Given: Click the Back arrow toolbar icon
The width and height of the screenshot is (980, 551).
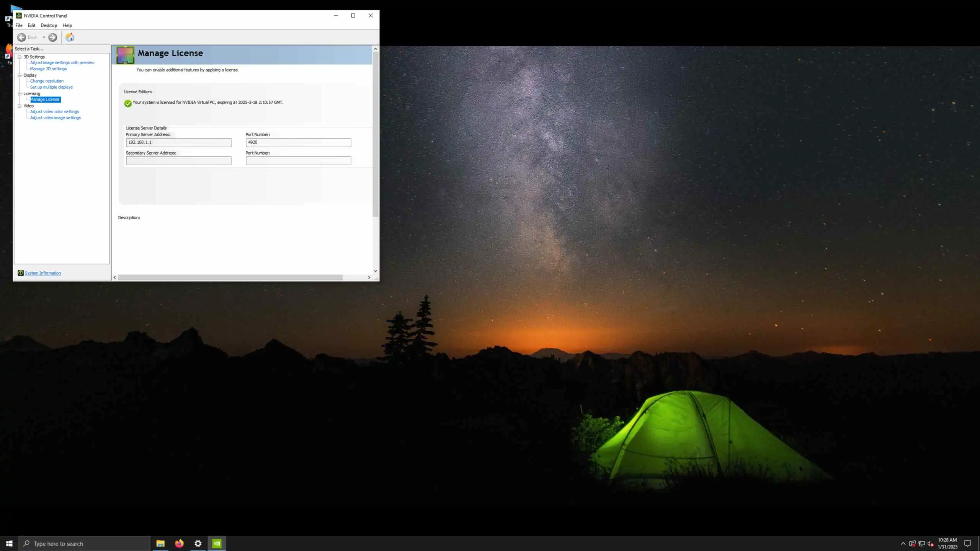Looking at the screenshot, I should point(21,37).
